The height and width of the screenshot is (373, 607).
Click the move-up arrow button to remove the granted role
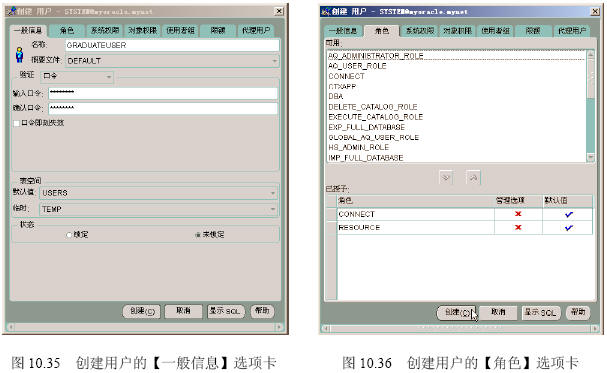[x=473, y=178]
